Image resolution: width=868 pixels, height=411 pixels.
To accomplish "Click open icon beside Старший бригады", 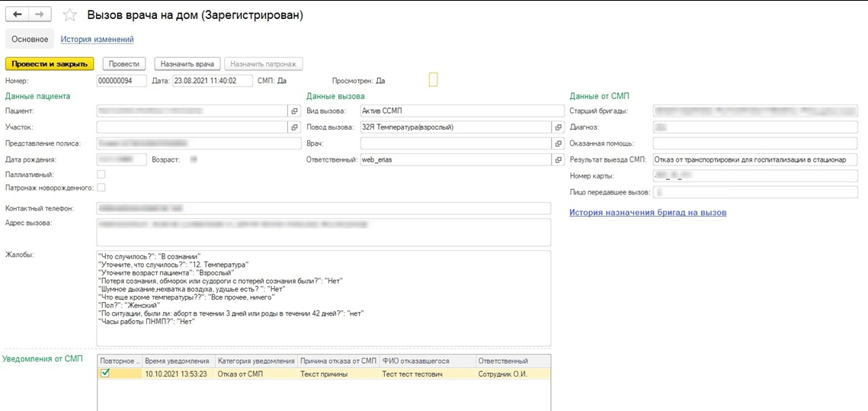I will [863, 111].
